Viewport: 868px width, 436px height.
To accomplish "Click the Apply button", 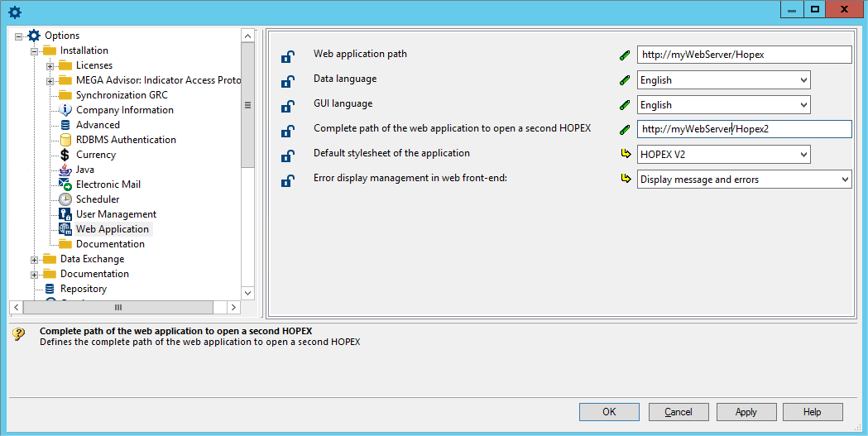I will pyautogui.click(x=746, y=412).
